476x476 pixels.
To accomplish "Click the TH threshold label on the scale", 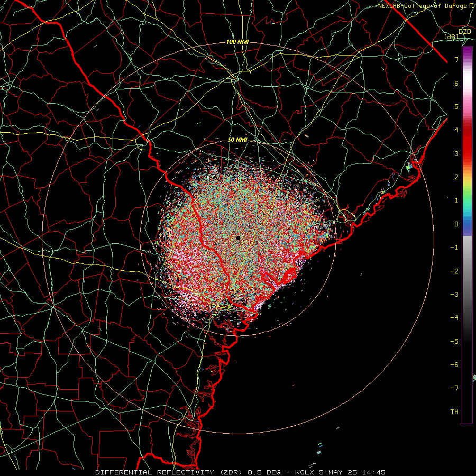I will 454,412.
